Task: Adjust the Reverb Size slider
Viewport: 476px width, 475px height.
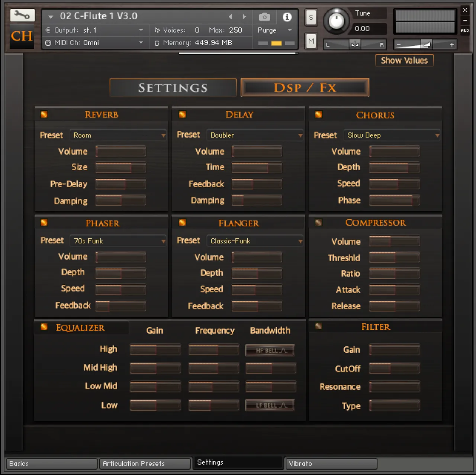Action: tap(120, 168)
